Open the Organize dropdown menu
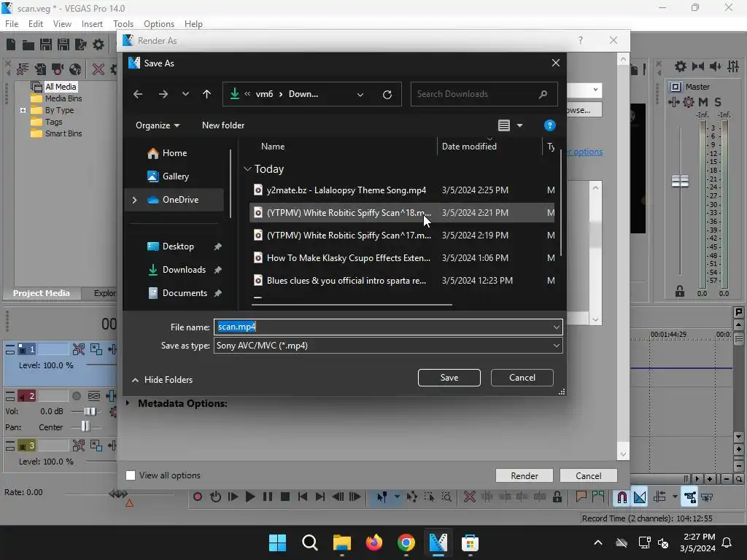The image size is (747, 560). tap(158, 125)
